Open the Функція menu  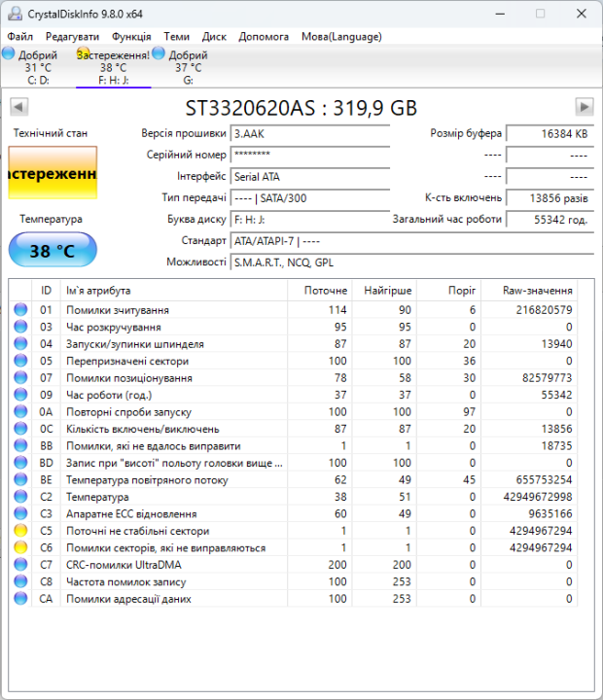coord(131,37)
